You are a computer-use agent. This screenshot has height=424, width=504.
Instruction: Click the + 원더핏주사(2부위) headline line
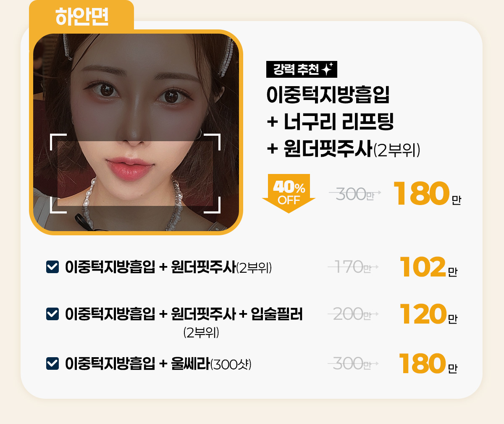pyautogui.click(x=344, y=149)
